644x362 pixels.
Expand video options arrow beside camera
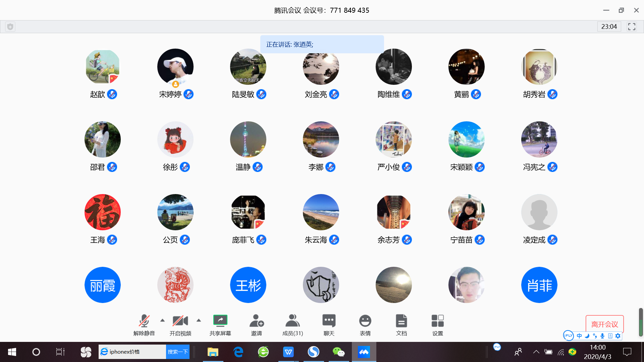[199, 320]
